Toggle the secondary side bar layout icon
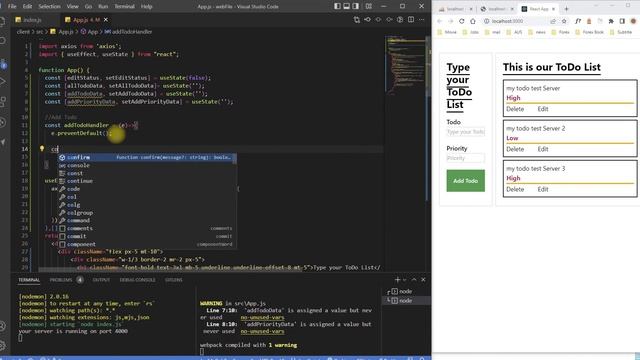Image resolution: width=640 pixels, height=360 pixels. tap(356, 6)
